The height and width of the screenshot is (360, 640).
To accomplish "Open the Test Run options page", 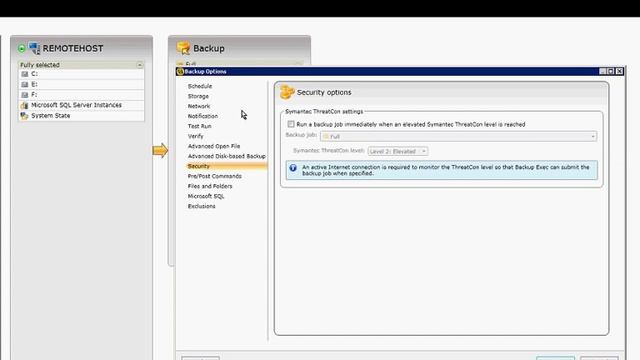I will click(200, 126).
